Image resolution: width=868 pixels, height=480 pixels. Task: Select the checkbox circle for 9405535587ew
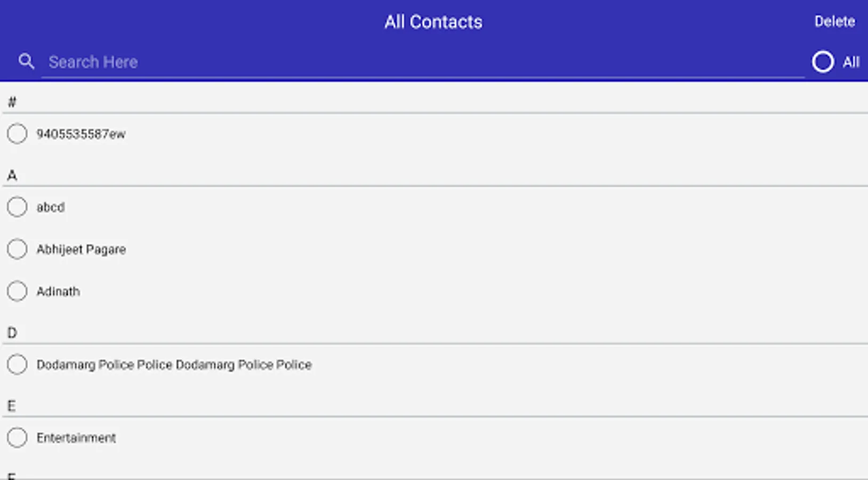pyautogui.click(x=17, y=134)
